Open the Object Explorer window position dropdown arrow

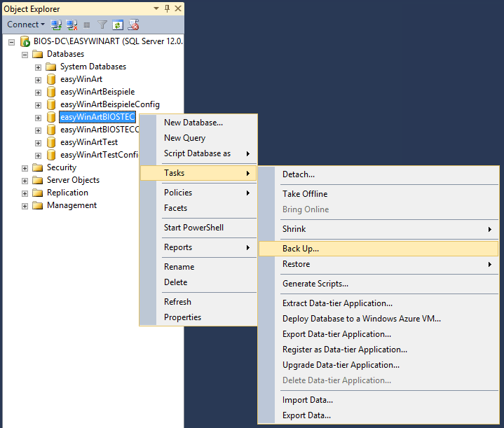coord(156,8)
